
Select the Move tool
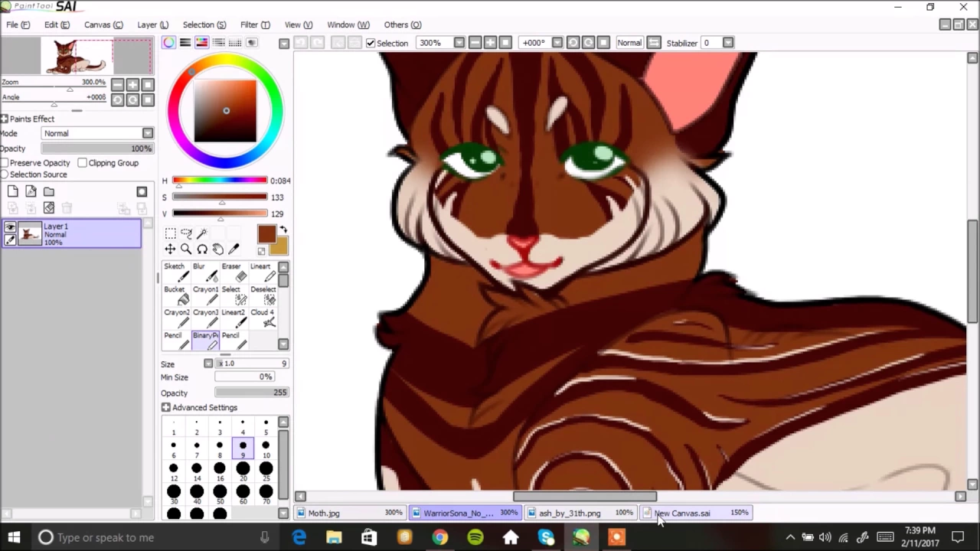pyautogui.click(x=171, y=249)
